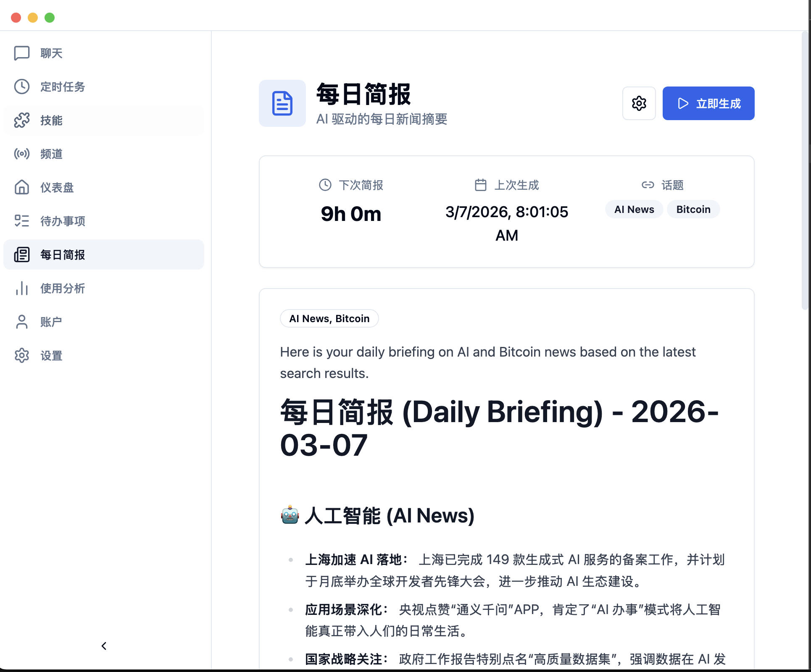Select the 定时任务 scheduled tasks icon
This screenshot has height=672, width=811.
22,87
